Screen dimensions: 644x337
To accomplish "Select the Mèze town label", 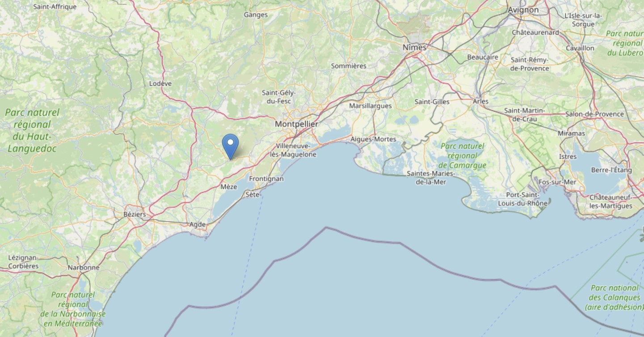I will (x=229, y=187).
